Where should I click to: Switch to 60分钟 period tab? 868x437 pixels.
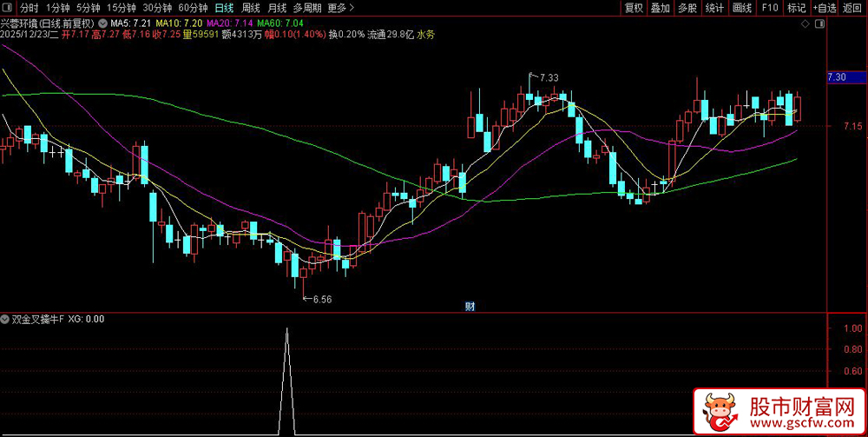pos(193,8)
